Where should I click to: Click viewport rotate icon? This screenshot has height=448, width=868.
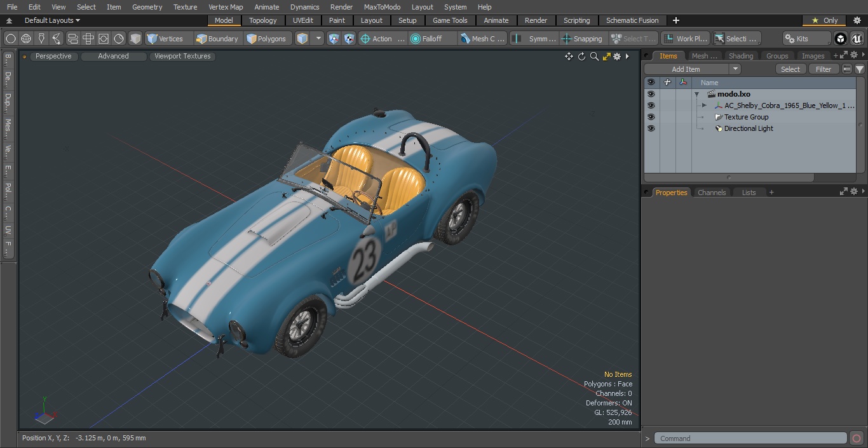[581, 57]
